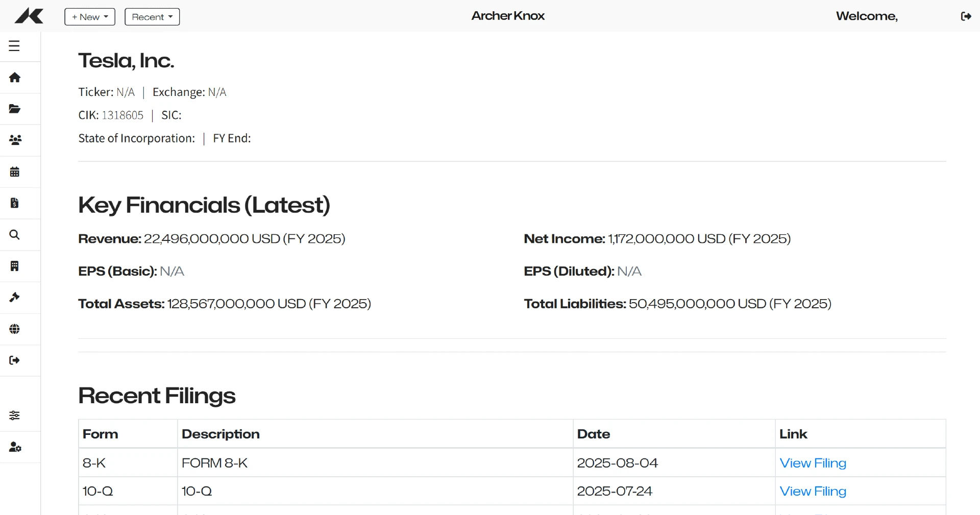The image size is (980, 515).
Task: Open the building icon in sidebar
Action: [15, 266]
